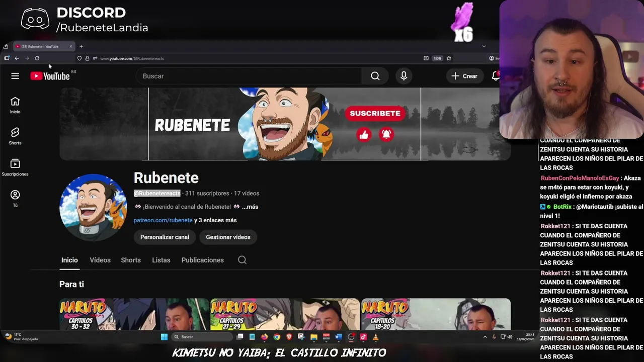Launch Firefox from the taskbar
The height and width of the screenshot is (362, 644).
[264, 337]
